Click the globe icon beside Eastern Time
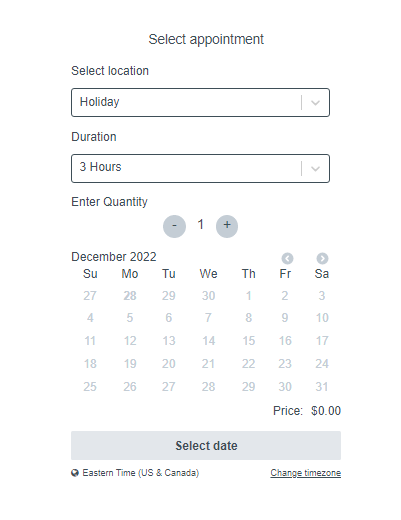The height and width of the screenshot is (520, 401). tap(75, 473)
